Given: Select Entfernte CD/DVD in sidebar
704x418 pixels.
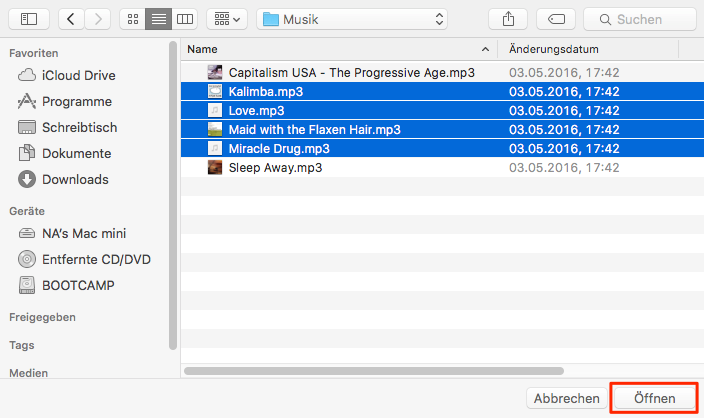Looking at the screenshot, I should 96,260.
